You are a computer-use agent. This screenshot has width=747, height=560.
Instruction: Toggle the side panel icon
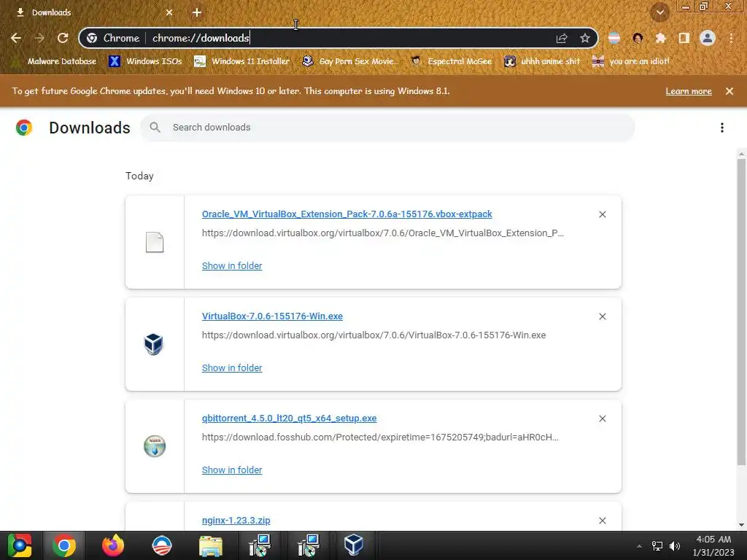[684, 38]
